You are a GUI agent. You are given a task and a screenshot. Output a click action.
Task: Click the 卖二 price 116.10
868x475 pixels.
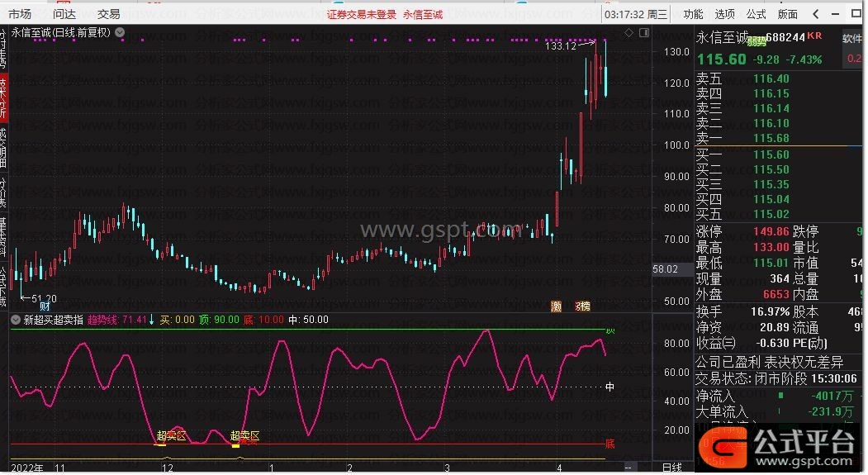pyautogui.click(x=771, y=123)
